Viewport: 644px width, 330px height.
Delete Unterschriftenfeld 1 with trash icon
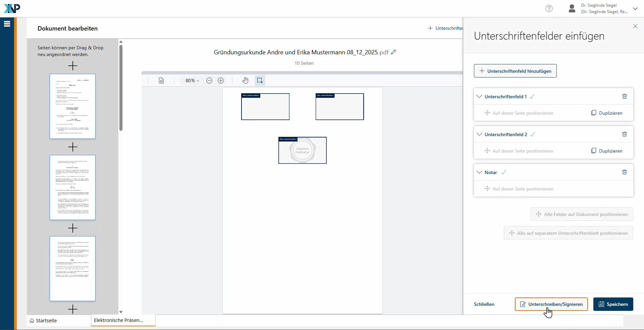point(625,97)
